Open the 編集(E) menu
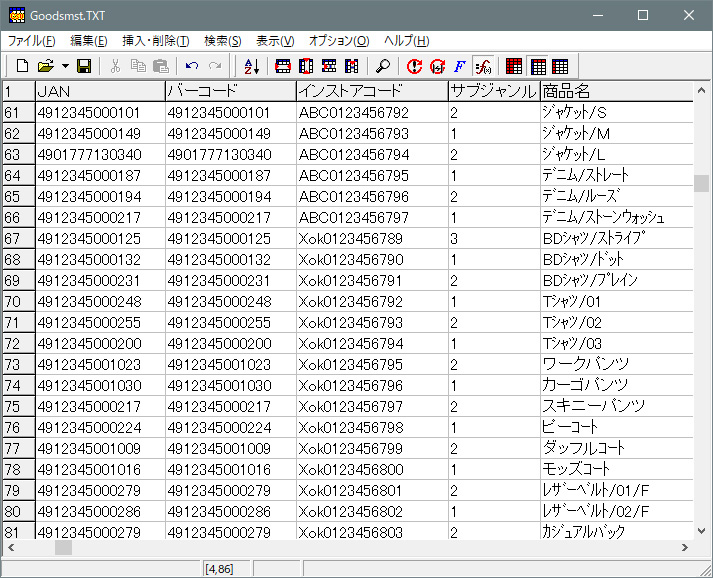 click(x=89, y=41)
